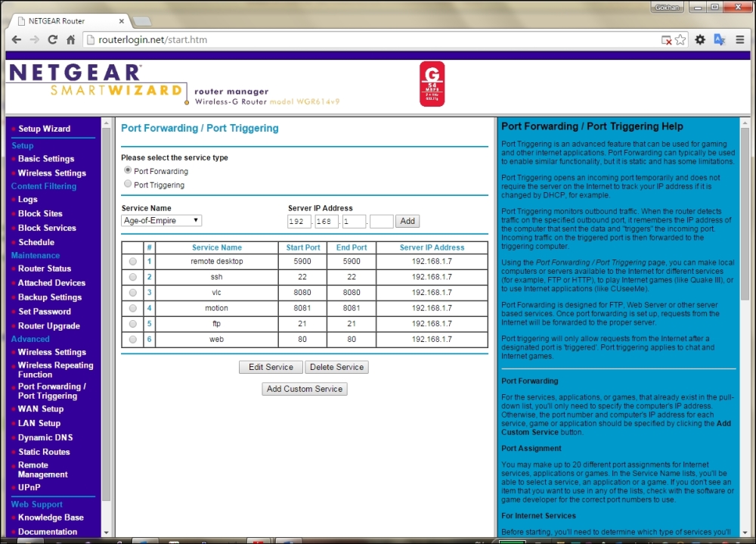Open Set Password in the sidebar
Viewport: 756px width, 544px height.
click(45, 312)
